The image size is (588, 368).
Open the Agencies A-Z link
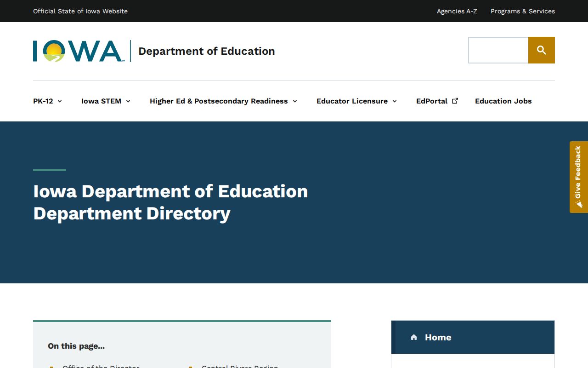[457, 11]
